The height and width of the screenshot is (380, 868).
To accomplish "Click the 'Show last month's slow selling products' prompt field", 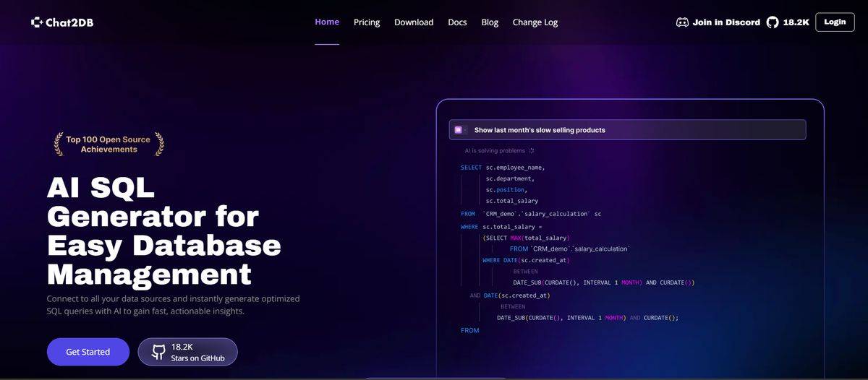I will click(626, 130).
